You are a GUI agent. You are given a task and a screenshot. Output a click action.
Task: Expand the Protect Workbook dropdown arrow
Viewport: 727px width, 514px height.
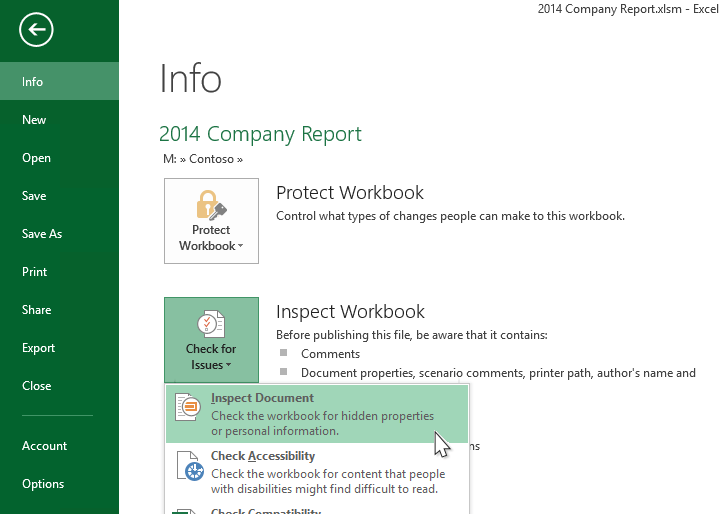tap(241, 246)
